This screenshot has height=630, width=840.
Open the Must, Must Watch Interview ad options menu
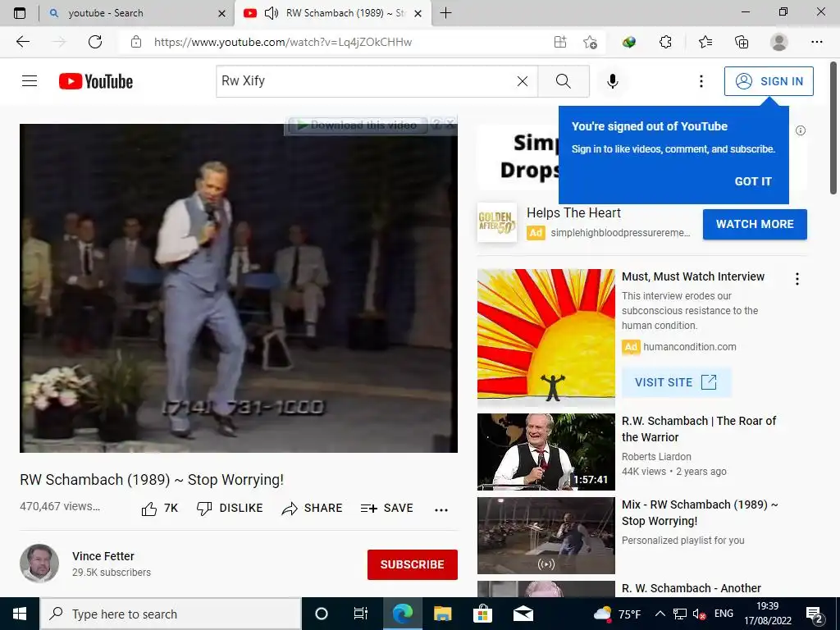[797, 279]
